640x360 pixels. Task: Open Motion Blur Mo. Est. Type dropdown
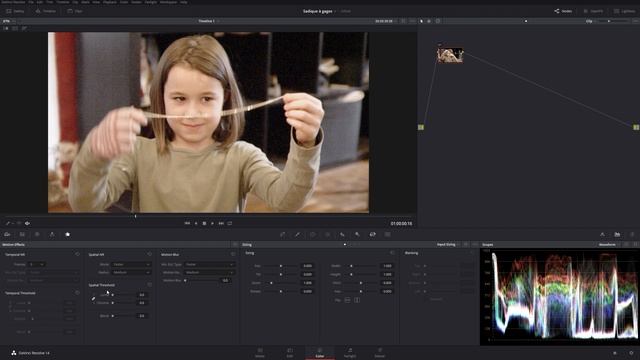(x=209, y=264)
